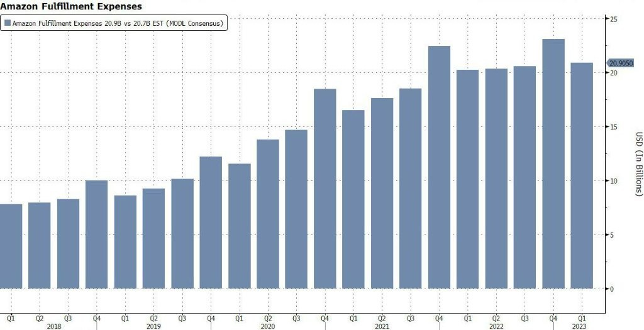The width and height of the screenshot is (644, 330).
Task: Click the 'Q2' axis label for 2019
Action: pyautogui.click(x=153, y=318)
